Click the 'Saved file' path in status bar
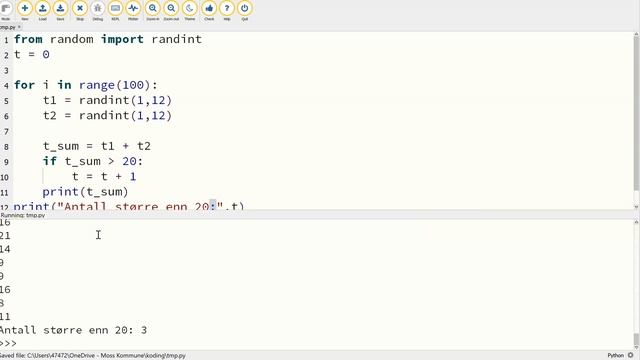Image resolution: width=640 pixels, height=360 pixels. click(93, 356)
